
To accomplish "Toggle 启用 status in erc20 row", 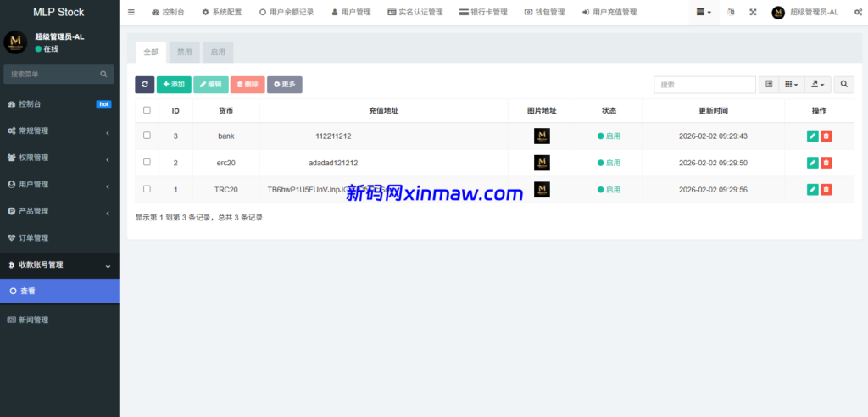I will [x=609, y=163].
